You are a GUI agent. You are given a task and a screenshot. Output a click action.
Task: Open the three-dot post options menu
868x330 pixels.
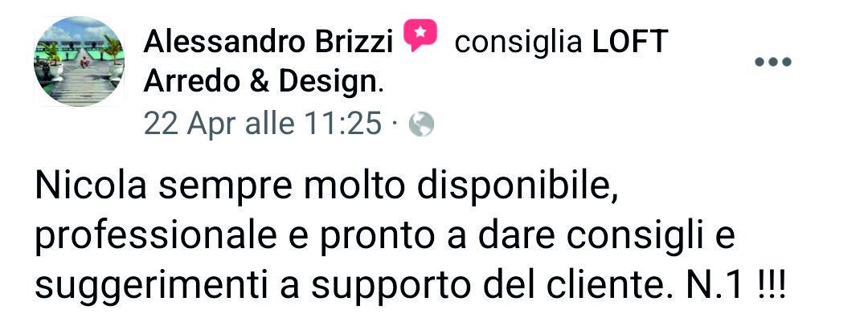773,62
